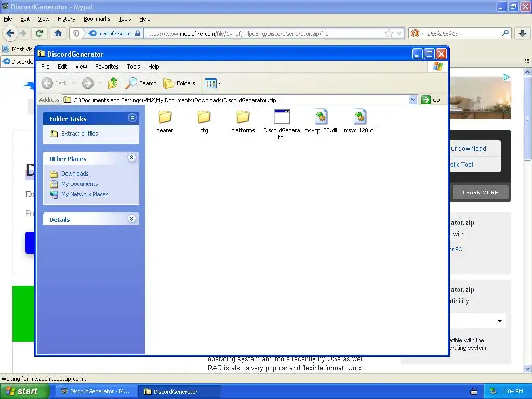Viewport: 532px width, 399px height.
Task: Select the DiscordGenerator browser tab
Action: coord(18,62)
